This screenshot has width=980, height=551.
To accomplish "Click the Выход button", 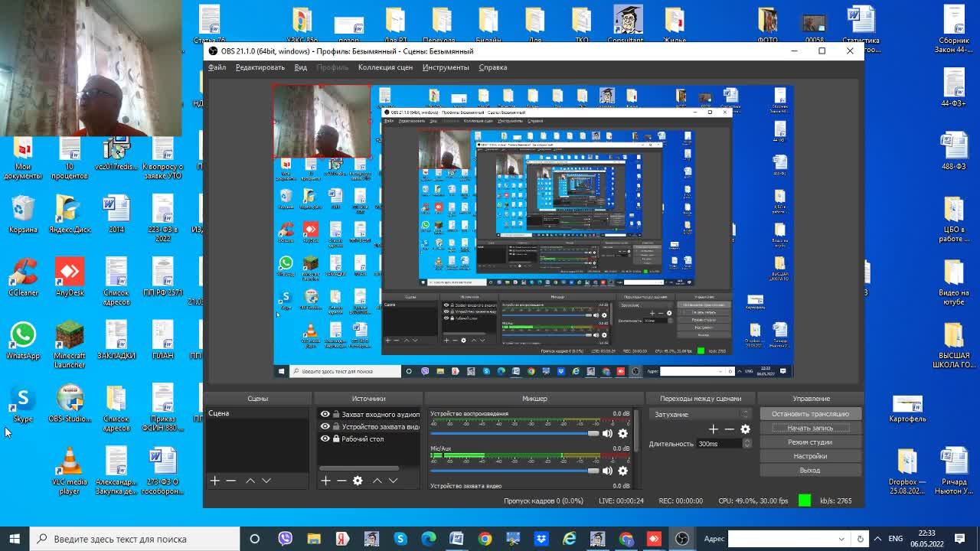I will click(x=810, y=470).
